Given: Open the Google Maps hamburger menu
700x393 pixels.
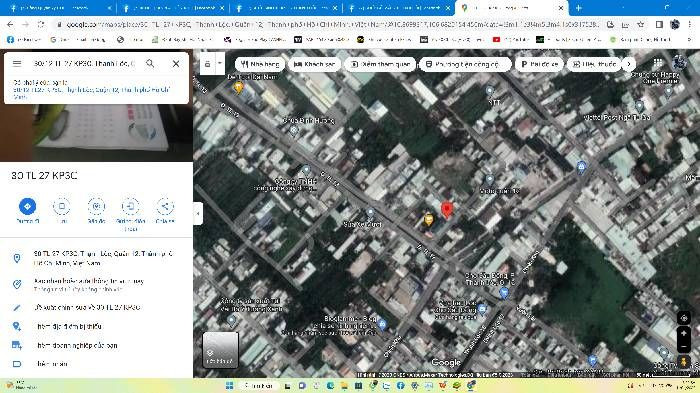Looking at the screenshot, I should (x=17, y=63).
